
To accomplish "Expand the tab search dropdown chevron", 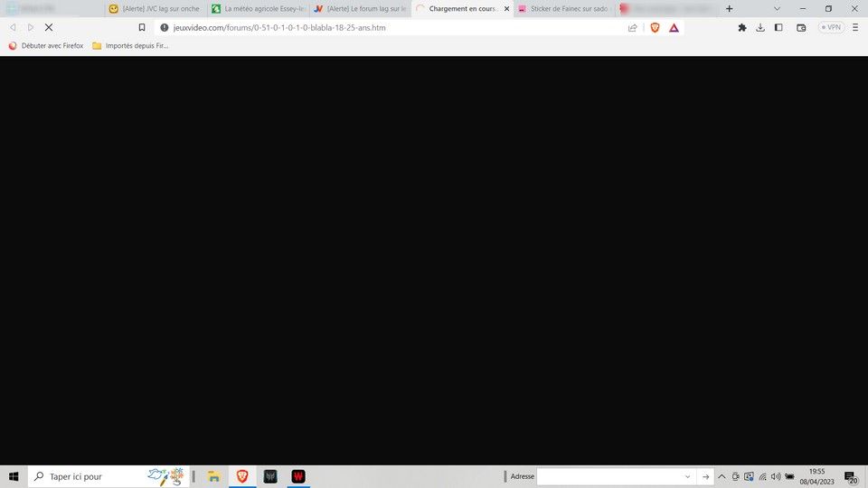I will [x=777, y=9].
